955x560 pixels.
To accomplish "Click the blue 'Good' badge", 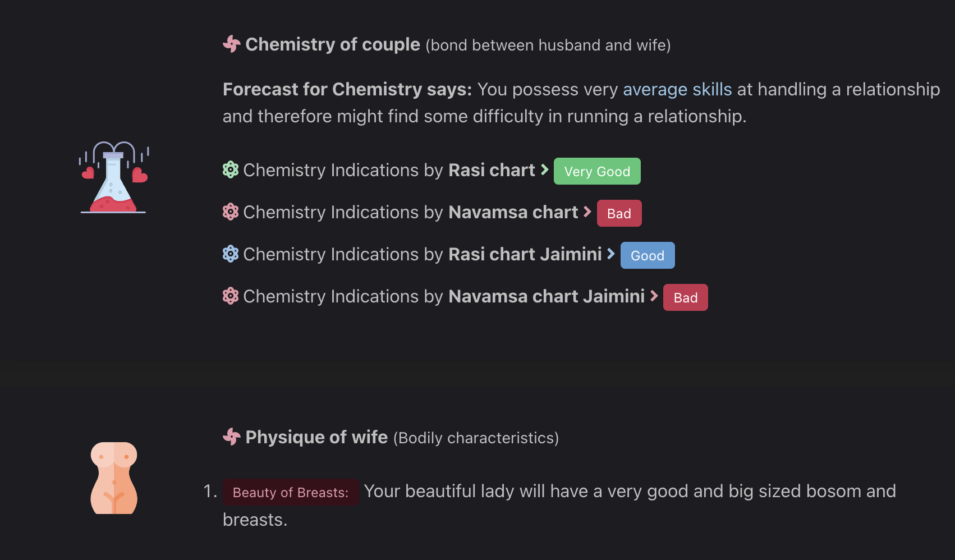I will click(648, 255).
